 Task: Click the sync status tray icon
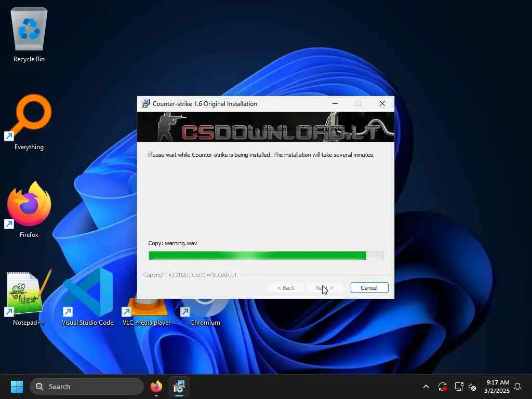click(442, 387)
